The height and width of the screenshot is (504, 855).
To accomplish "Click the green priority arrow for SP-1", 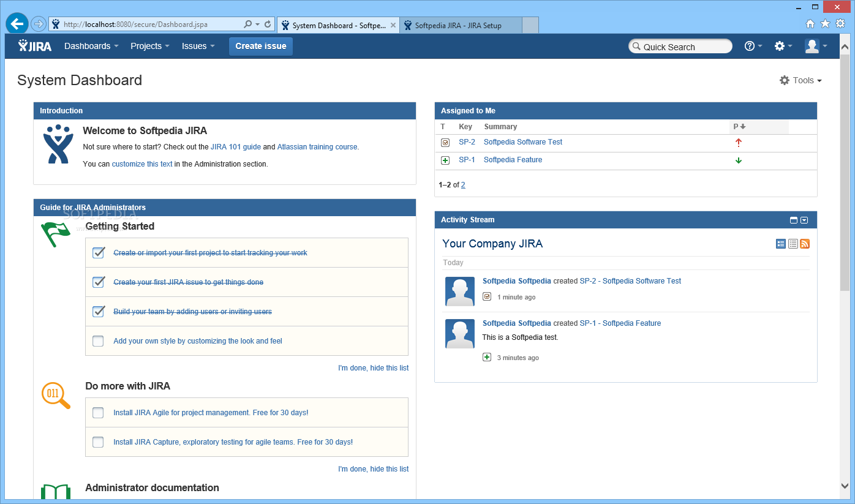I will 739,160.
